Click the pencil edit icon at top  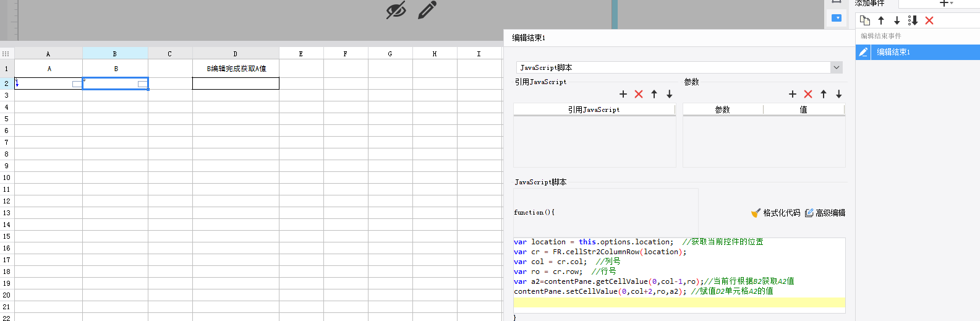[x=427, y=10]
